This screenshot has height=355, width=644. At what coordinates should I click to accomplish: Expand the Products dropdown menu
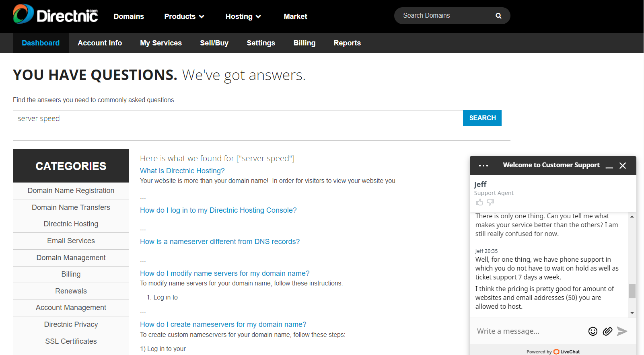[x=184, y=16]
